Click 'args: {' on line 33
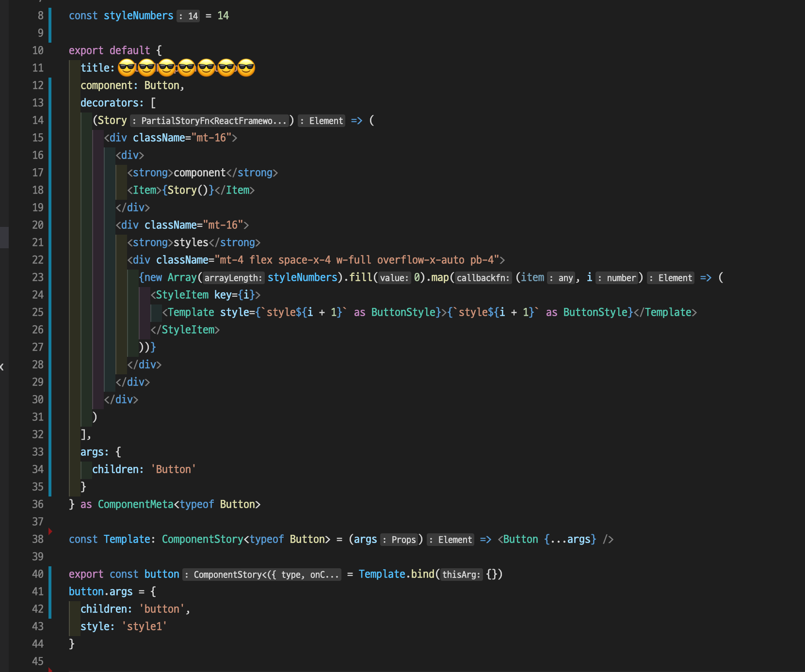 point(101,452)
